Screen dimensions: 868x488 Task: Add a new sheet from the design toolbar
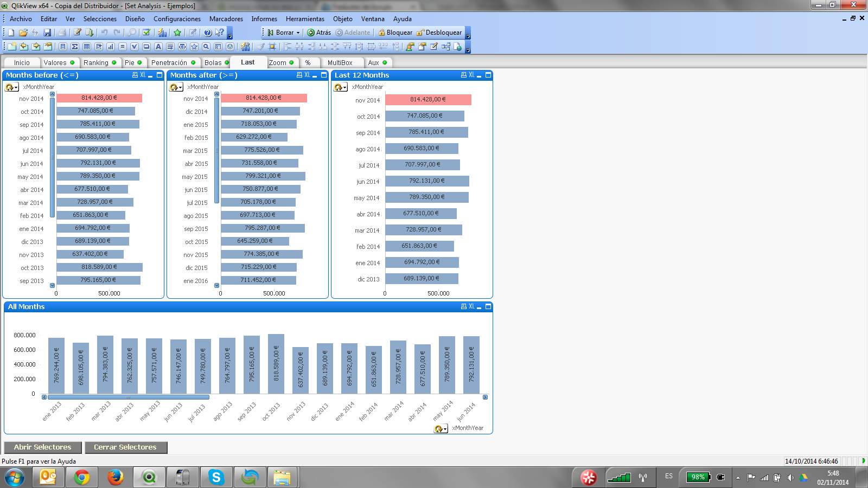click(x=12, y=47)
